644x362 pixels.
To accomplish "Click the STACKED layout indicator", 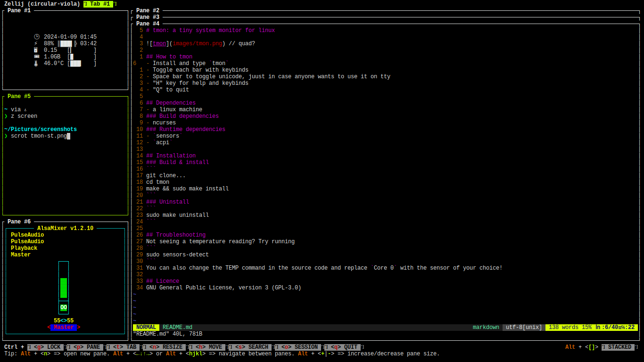I will coord(619,347).
